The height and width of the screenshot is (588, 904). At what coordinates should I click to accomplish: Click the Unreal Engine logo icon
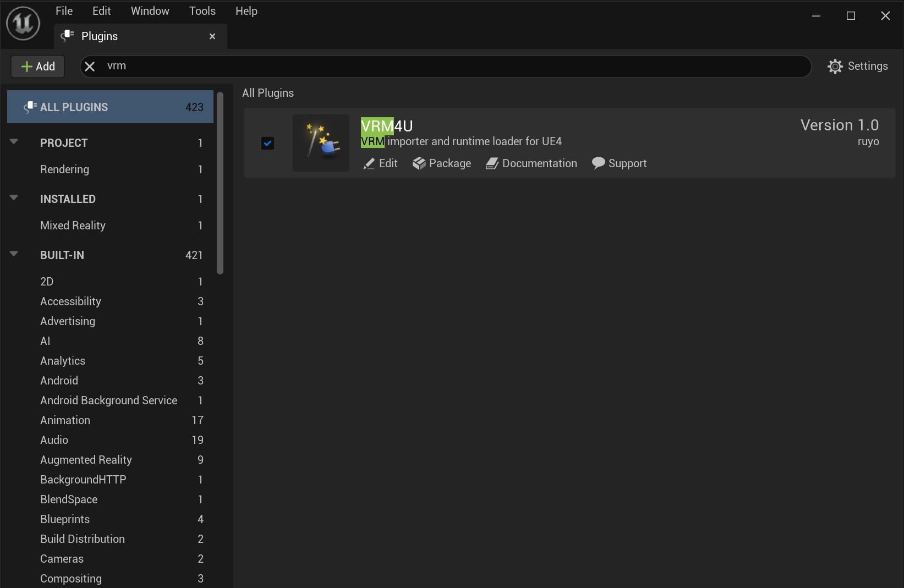(23, 23)
